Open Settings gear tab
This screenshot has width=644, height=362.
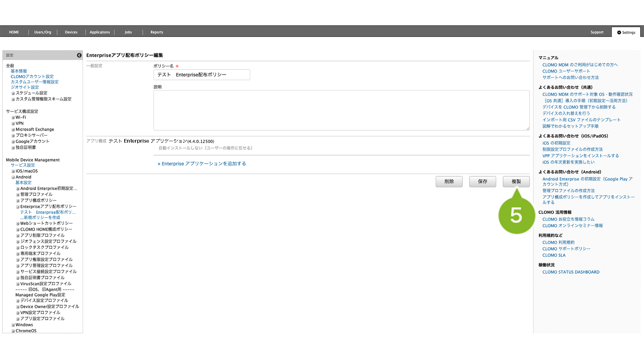coord(626,32)
